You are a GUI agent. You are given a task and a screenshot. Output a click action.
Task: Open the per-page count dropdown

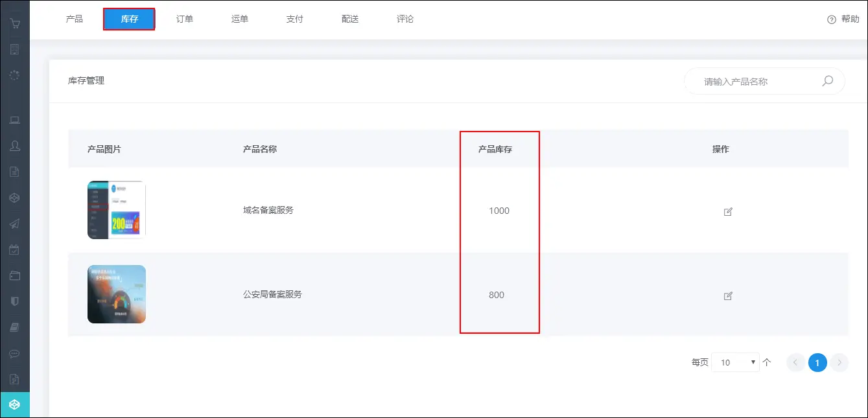pyautogui.click(x=735, y=362)
